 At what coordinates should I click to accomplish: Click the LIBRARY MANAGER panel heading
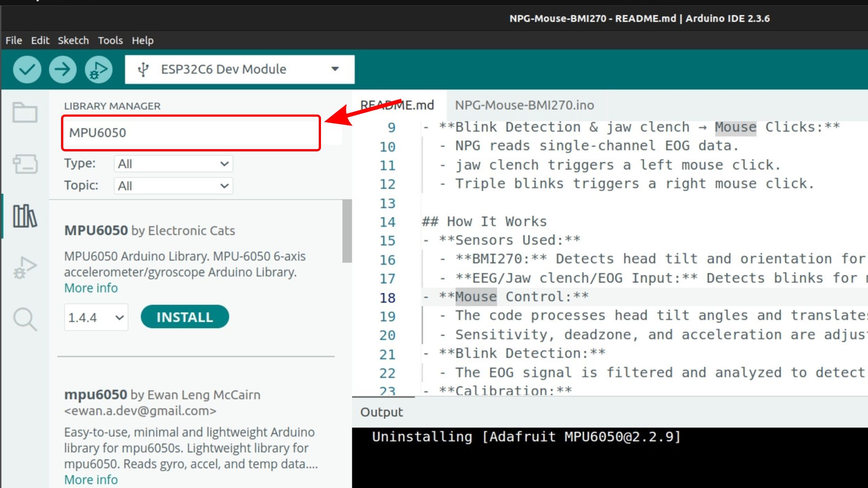click(x=112, y=106)
